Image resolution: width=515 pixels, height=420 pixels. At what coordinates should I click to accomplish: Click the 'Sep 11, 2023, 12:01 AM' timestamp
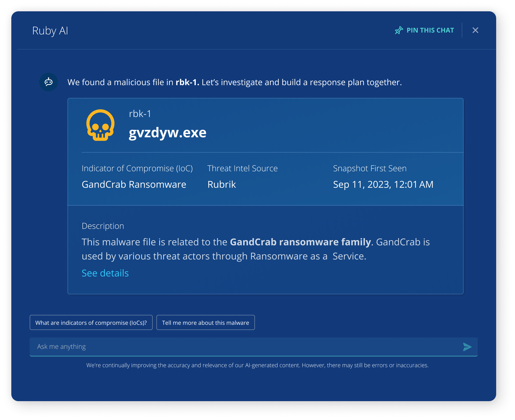click(x=383, y=184)
